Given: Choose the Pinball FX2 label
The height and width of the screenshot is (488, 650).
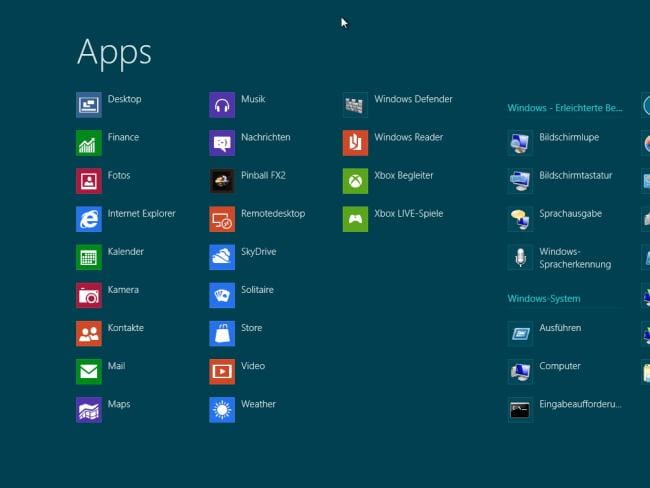Looking at the screenshot, I should [x=263, y=175].
